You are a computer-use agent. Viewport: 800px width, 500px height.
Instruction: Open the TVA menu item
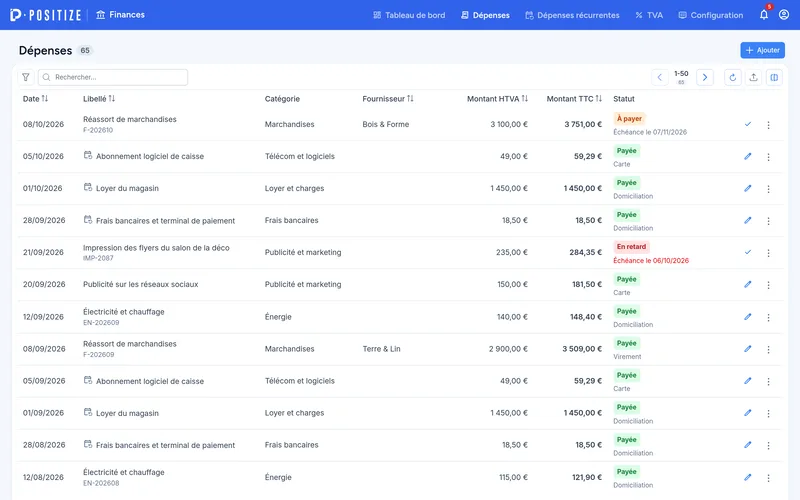coord(648,15)
